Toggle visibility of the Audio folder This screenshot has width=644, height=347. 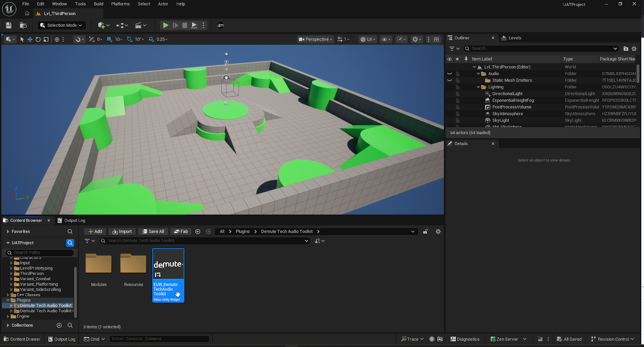[450, 74]
